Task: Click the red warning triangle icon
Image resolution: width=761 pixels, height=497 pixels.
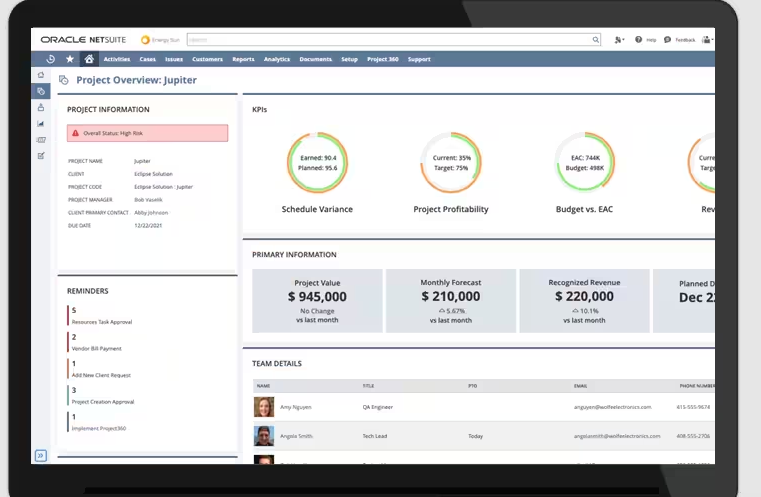Action: [75, 133]
